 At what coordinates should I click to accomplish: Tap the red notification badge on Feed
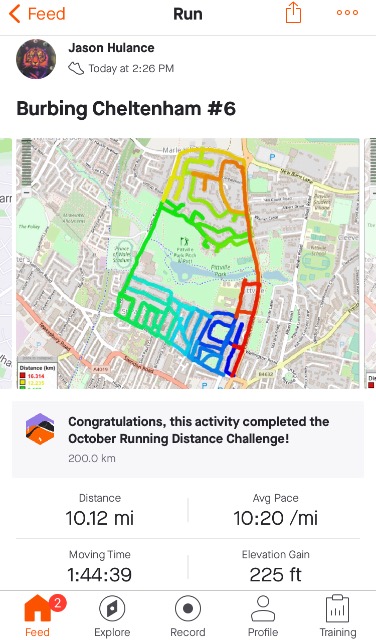58,602
